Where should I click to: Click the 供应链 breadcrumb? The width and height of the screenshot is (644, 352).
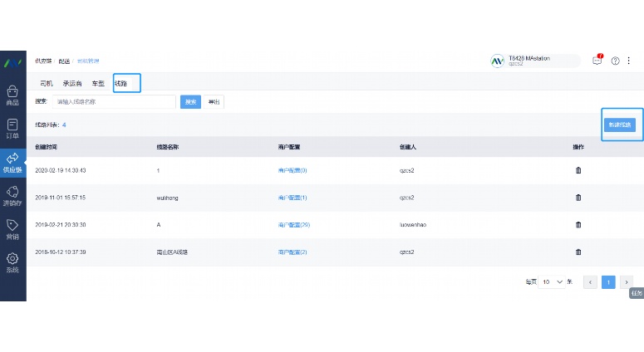pyautogui.click(x=43, y=61)
